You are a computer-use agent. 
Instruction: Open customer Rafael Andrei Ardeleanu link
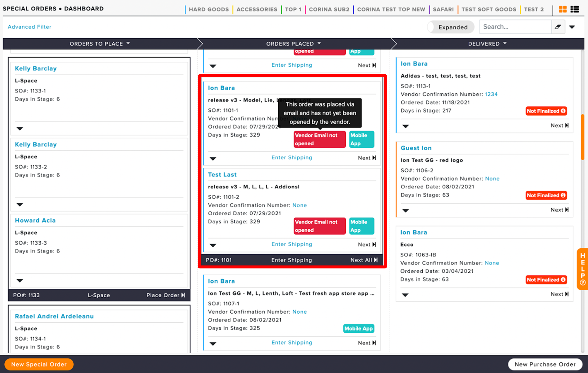(x=54, y=316)
